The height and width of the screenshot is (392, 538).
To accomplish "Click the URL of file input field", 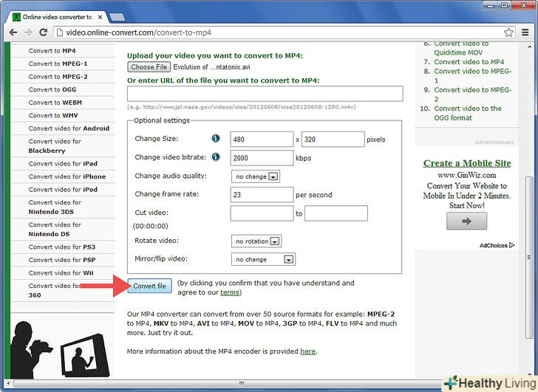I will [x=265, y=94].
